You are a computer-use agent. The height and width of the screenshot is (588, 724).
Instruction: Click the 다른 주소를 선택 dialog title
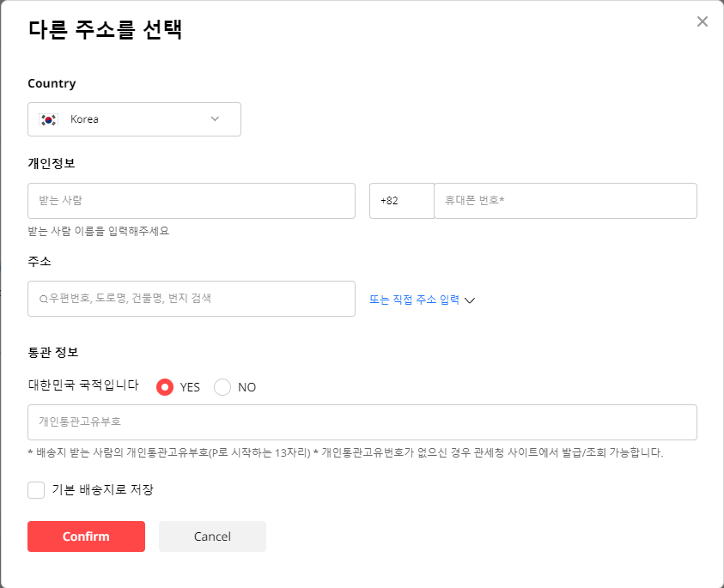(105, 29)
